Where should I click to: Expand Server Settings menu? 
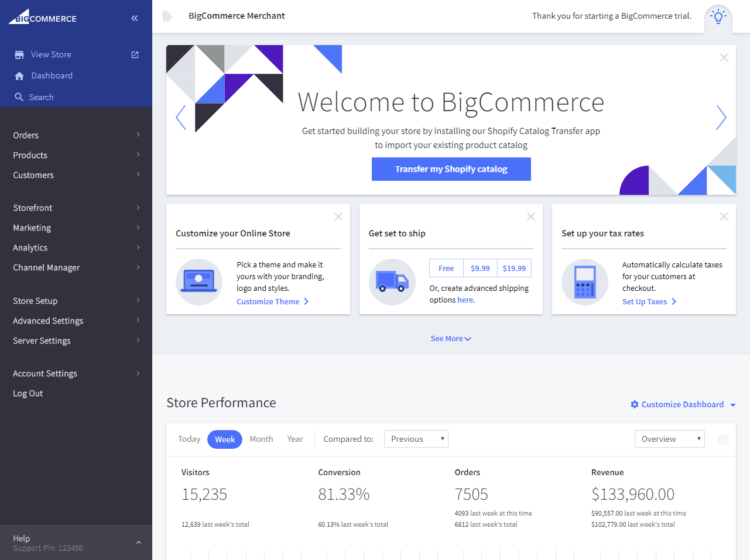(x=76, y=341)
